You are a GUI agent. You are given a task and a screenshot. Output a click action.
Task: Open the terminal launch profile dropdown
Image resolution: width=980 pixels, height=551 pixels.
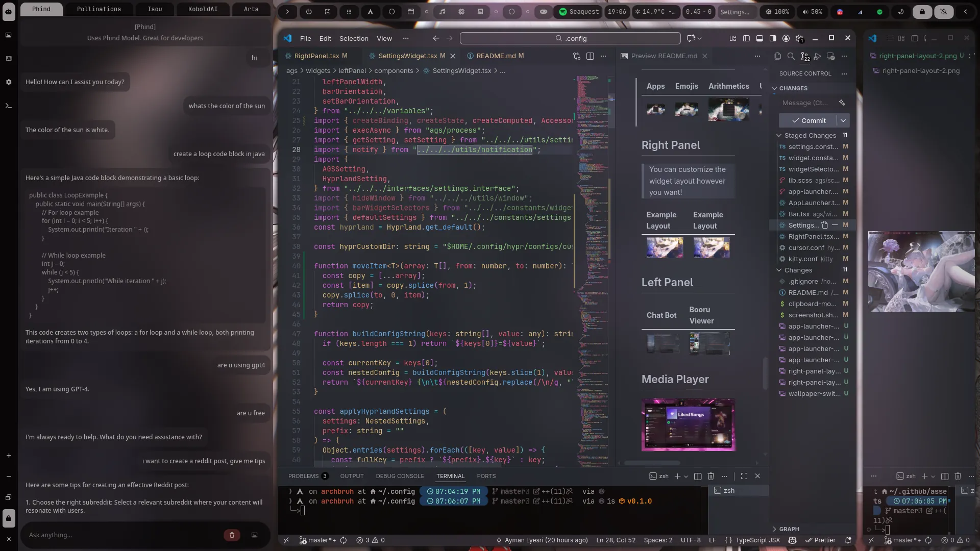coord(686,476)
